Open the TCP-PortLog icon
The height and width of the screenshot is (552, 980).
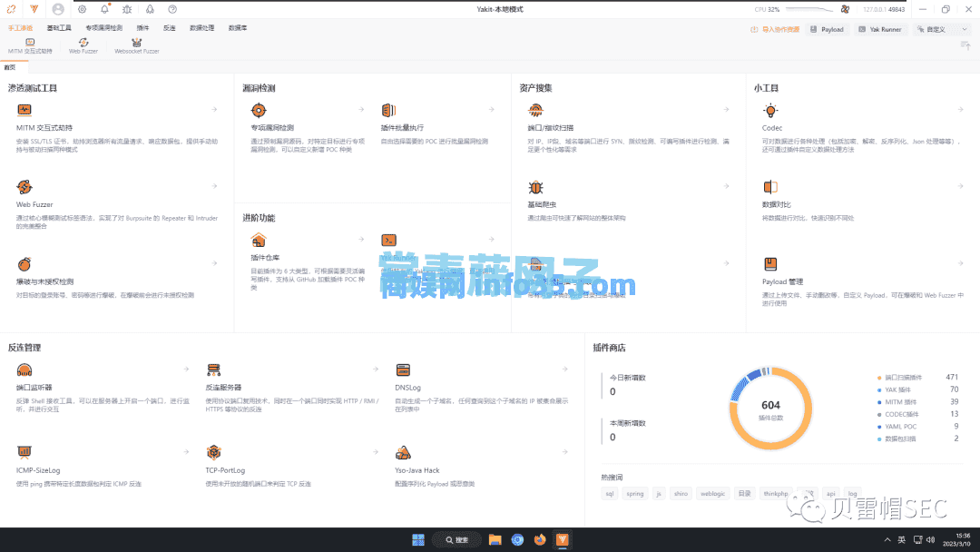click(x=214, y=452)
